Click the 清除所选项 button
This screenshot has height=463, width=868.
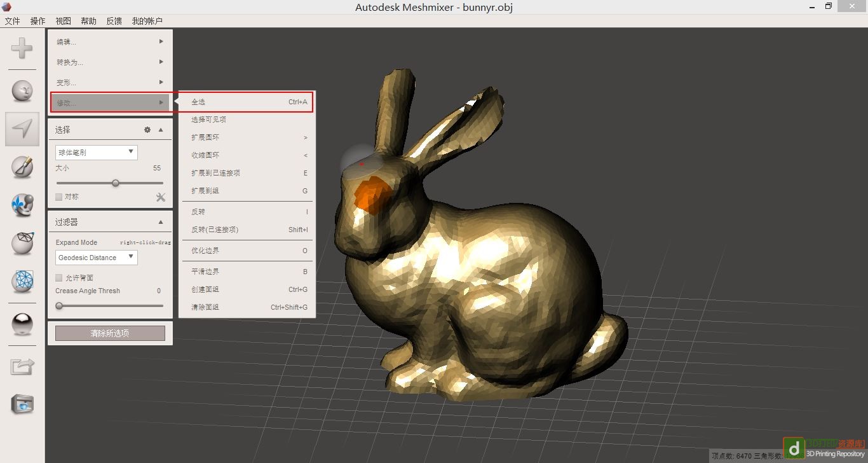110,333
